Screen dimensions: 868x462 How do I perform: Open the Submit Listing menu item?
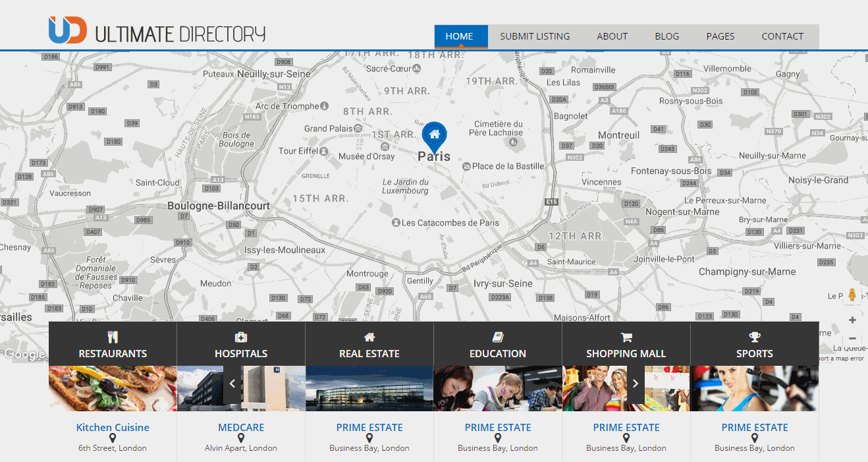tap(535, 36)
